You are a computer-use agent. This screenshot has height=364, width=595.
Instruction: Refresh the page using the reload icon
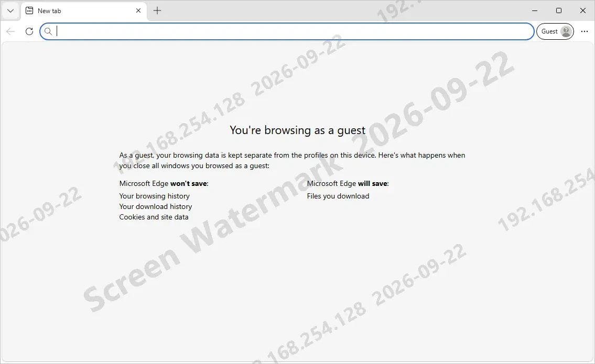[29, 31]
